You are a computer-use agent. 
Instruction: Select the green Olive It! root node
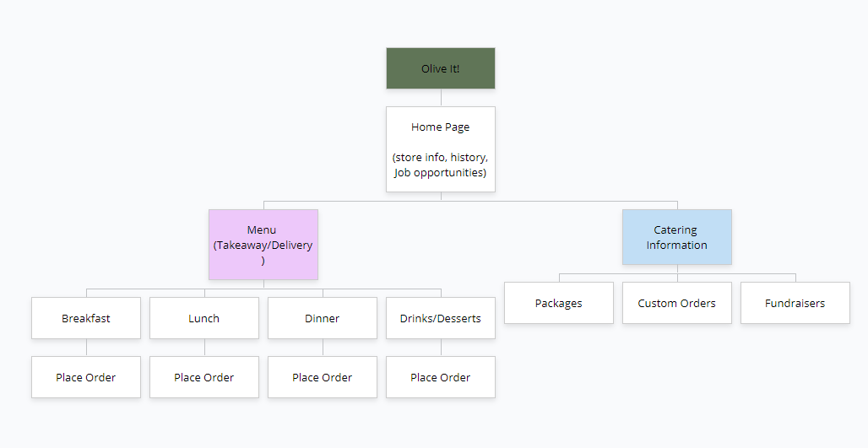tap(440, 68)
